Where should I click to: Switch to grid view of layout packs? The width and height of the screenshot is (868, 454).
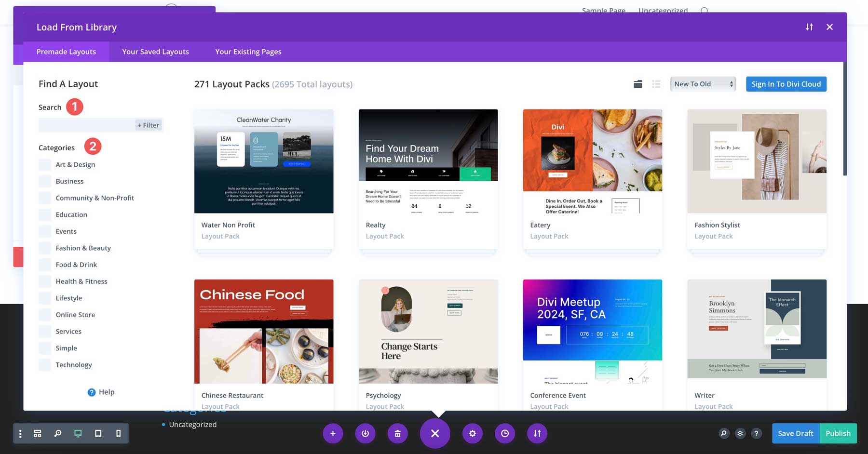(637, 84)
